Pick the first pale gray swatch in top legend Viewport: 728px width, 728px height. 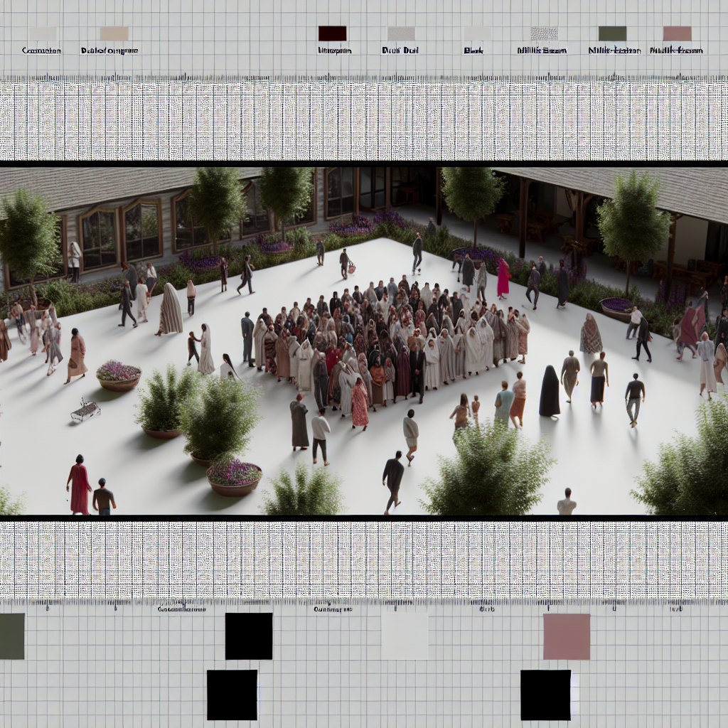(x=43, y=33)
